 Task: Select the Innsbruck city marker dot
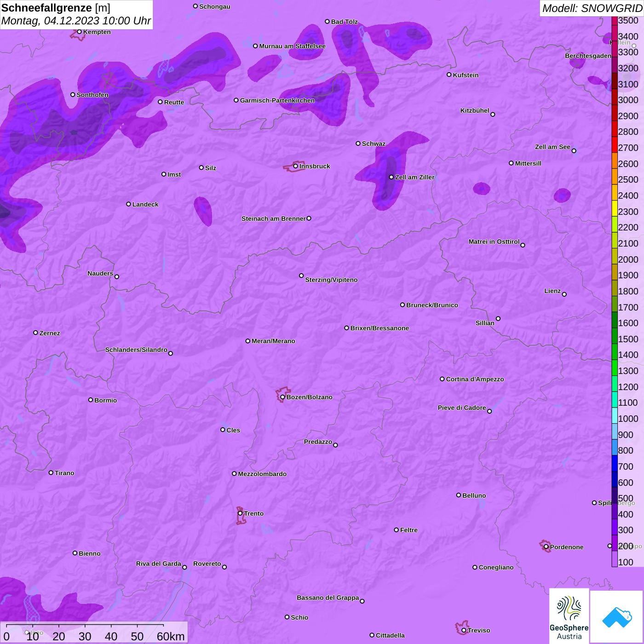(x=295, y=166)
